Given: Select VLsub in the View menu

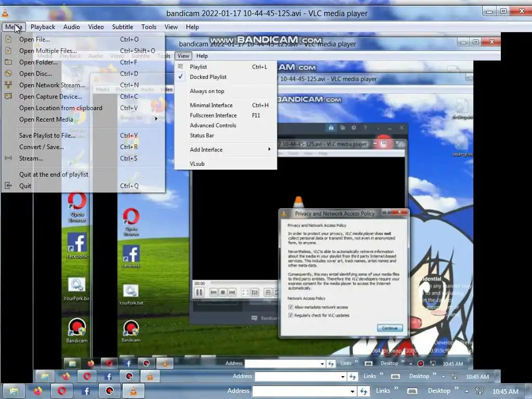Looking at the screenshot, I should point(225,164).
